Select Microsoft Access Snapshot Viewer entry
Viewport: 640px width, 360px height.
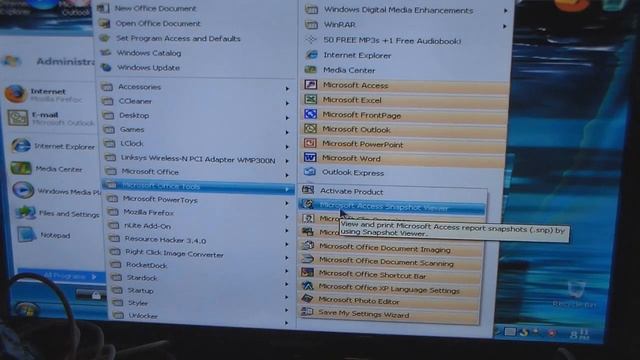coord(392,206)
